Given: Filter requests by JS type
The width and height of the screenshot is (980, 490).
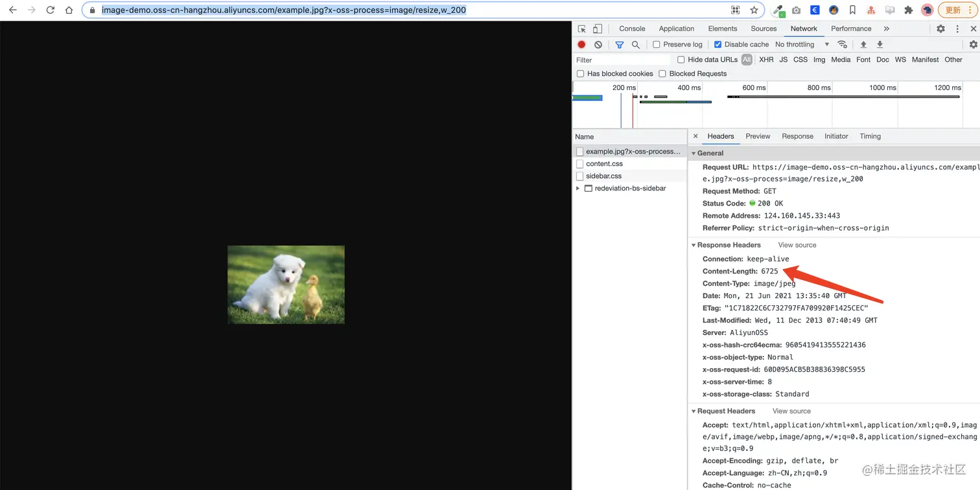Looking at the screenshot, I should click(x=783, y=60).
